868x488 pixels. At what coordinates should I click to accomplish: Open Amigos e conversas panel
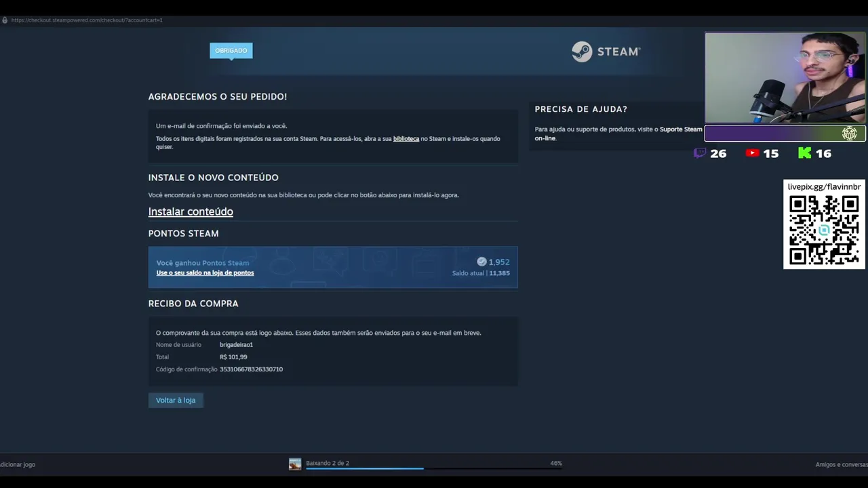(x=842, y=465)
